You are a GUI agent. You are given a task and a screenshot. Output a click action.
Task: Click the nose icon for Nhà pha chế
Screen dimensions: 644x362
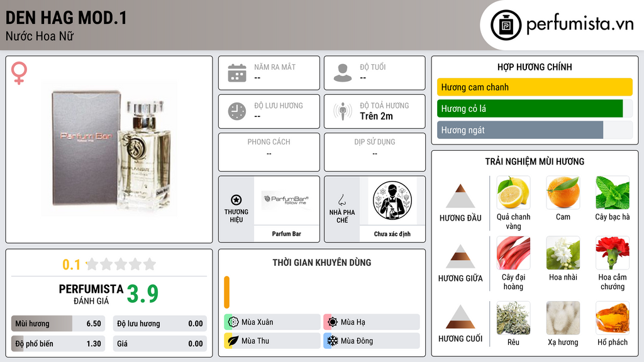click(341, 200)
